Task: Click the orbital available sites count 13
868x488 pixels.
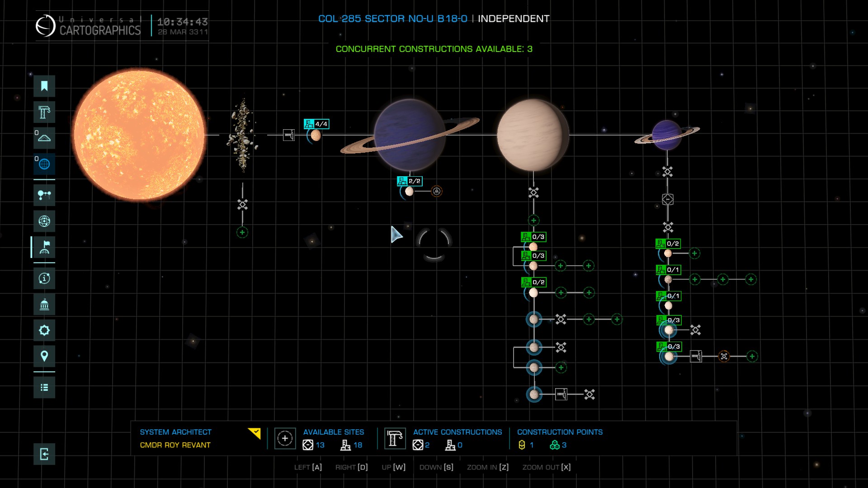Action: click(320, 445)
